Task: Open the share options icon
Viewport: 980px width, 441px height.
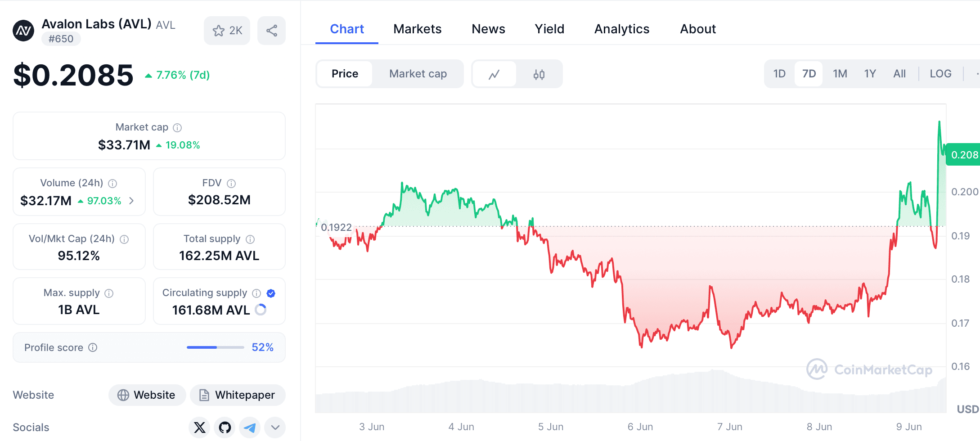Action: coord(271,30)
